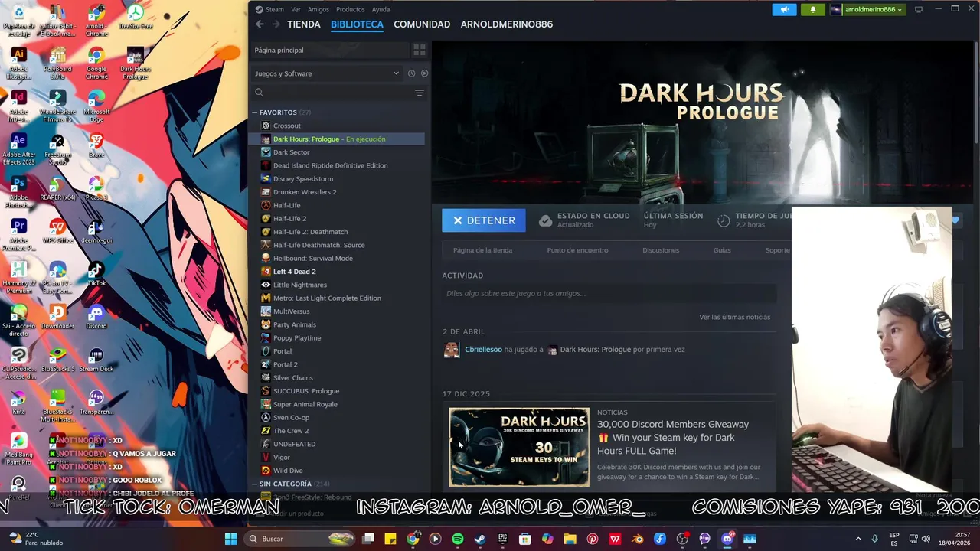Open the Ayuda menu

pyautogui.click(x=381, y=9)
